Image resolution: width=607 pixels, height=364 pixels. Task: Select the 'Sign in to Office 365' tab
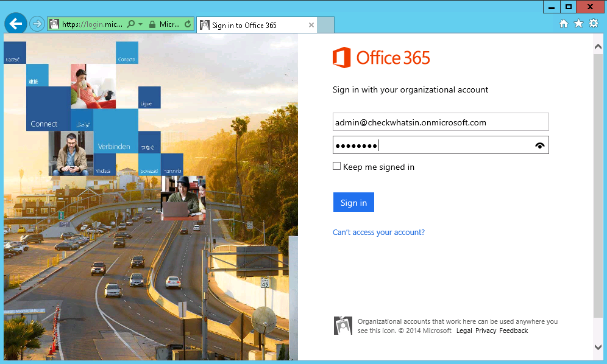click(x=257, y=25)
